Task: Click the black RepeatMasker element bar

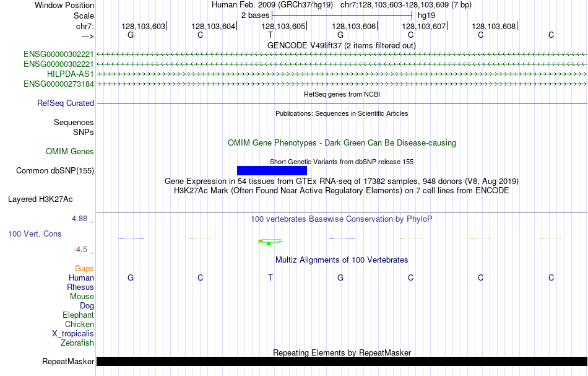Action: click(x=342, y=361)
